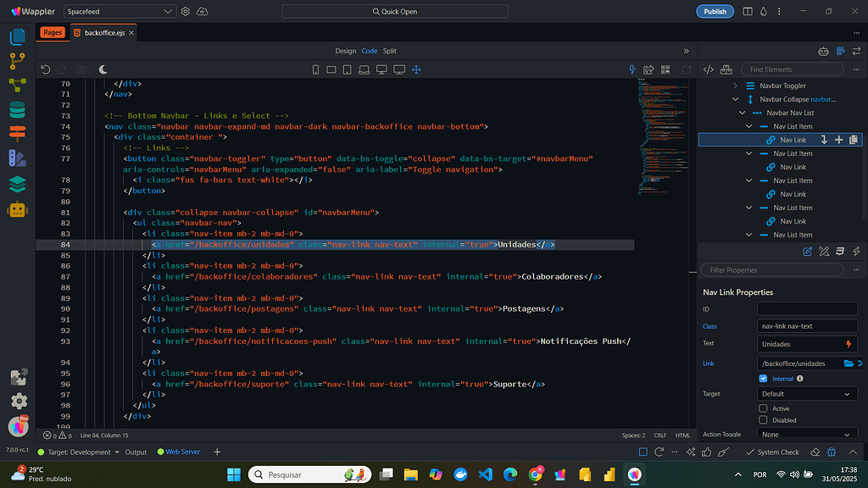Add a new element to Nav Link
Screen dimensions: 868x488
[837, 139]
